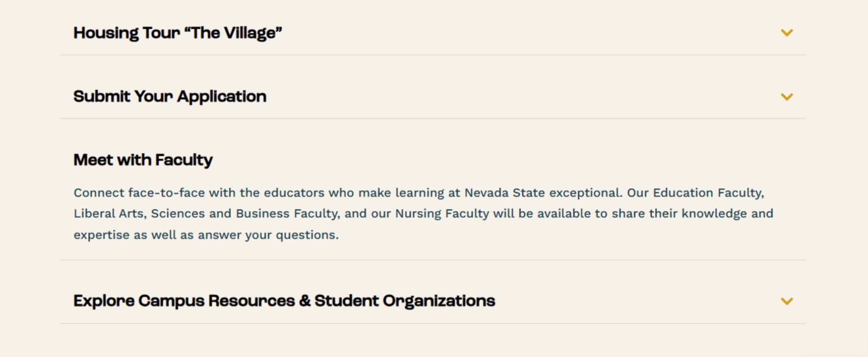Click the words "Housing Tour" in heading

click(x=126, y=33)
